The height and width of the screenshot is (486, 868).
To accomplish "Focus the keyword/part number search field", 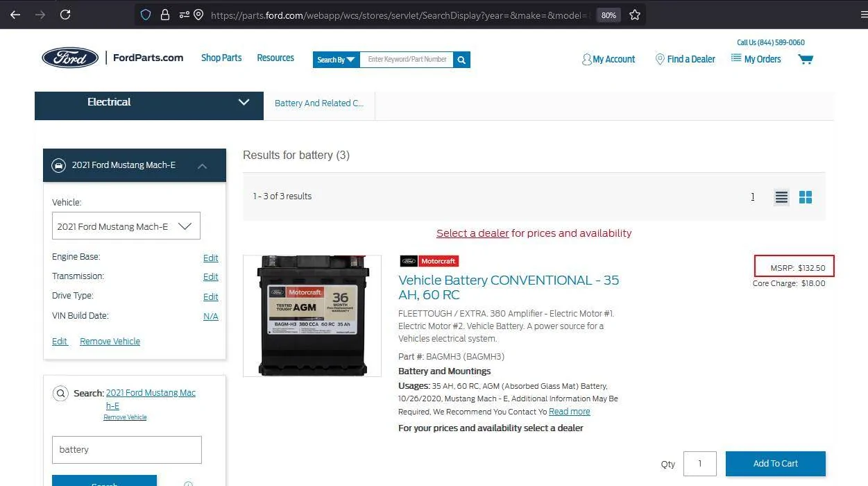I will pos(407,60).
